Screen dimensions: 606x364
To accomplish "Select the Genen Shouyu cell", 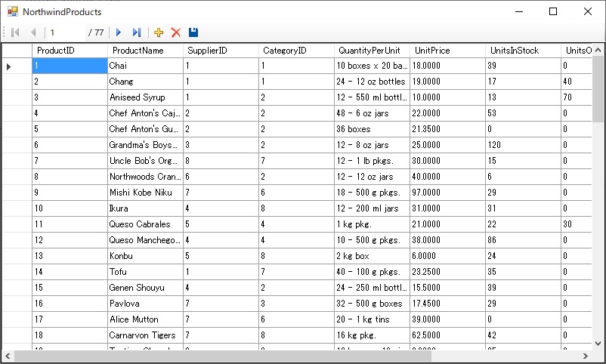I will 145,288.
